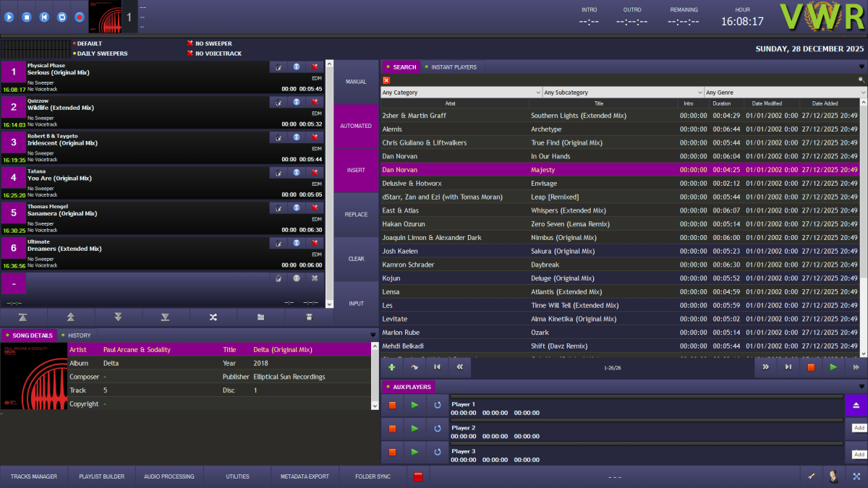Image resolution: width=868 pixels, height=488 pixels.
Task: Click the folder icon in the playlist toolbar
Action: (261, 317)
